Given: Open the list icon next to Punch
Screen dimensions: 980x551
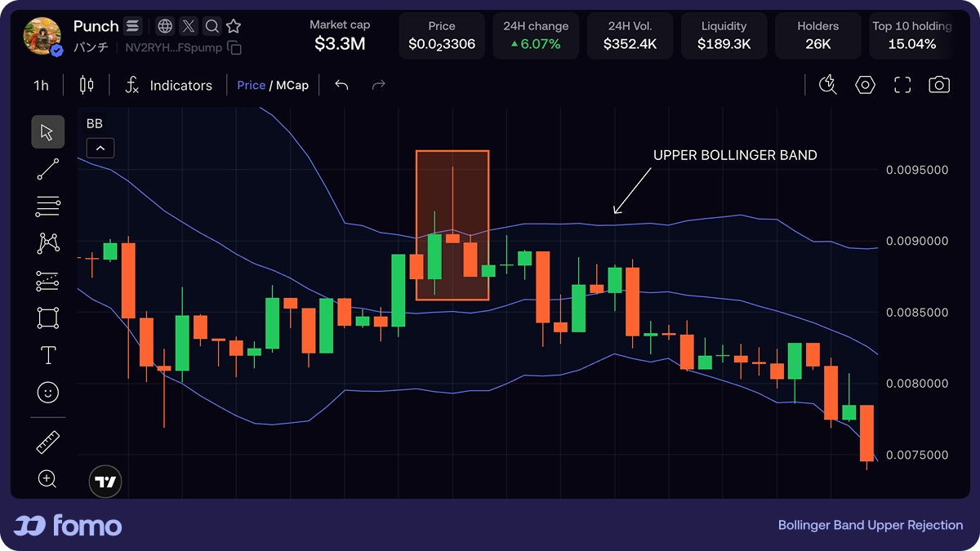Looking at the screenshot, I should click(x=132, y=26).
